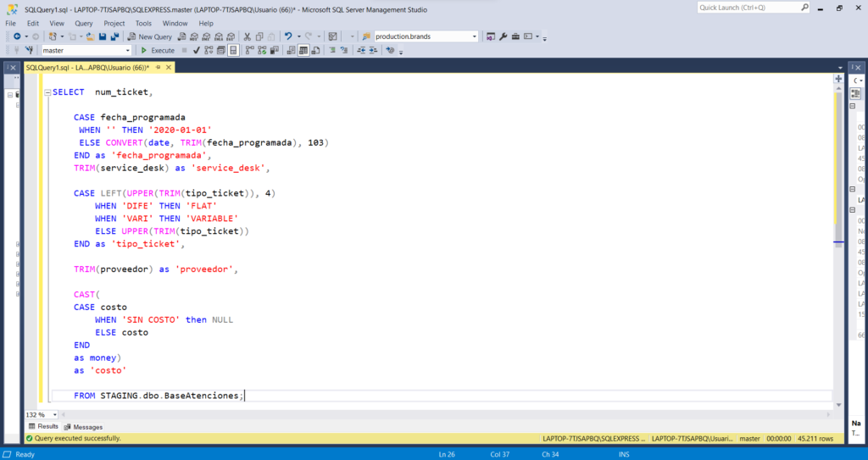This screenshot has width=868, height=460.
Task: Switch to the Messages tab
Action: click(83, 427)
